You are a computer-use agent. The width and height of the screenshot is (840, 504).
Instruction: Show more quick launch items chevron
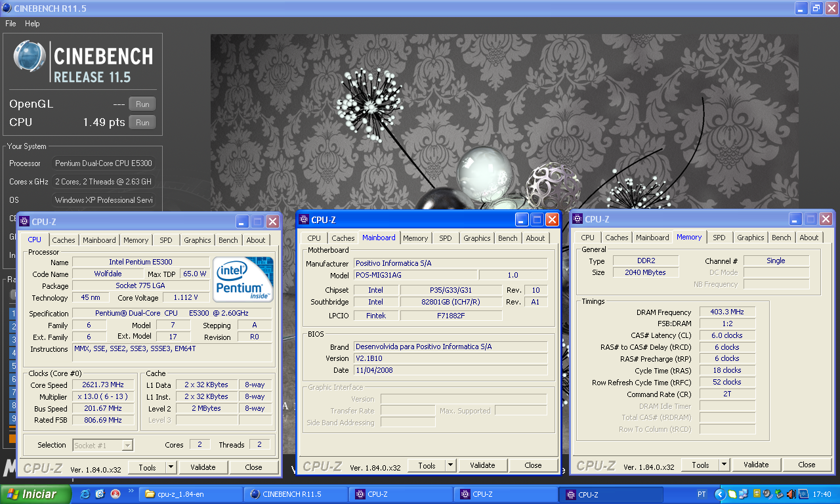[x=131, y=490]
